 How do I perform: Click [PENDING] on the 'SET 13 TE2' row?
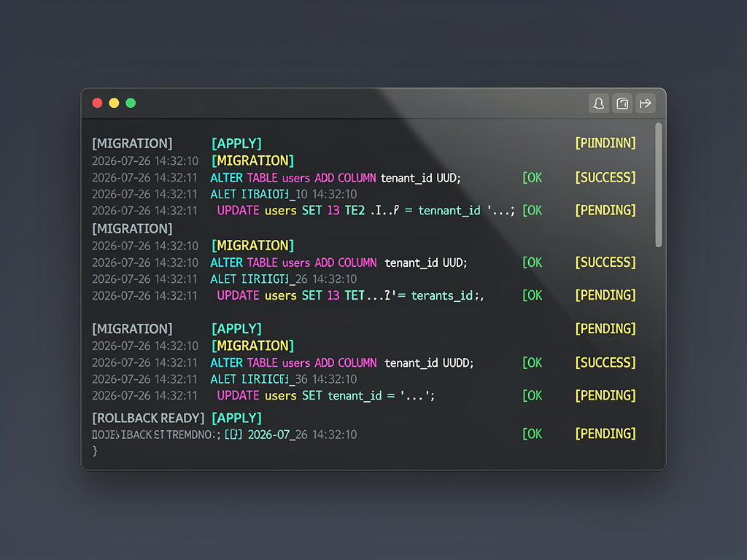[605, 210]
